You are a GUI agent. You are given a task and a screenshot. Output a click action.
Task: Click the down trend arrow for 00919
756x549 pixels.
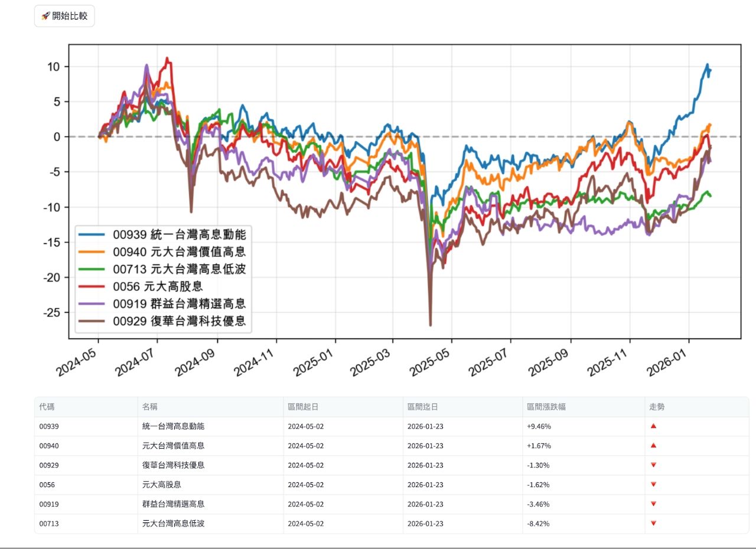[x=653, y=504]
